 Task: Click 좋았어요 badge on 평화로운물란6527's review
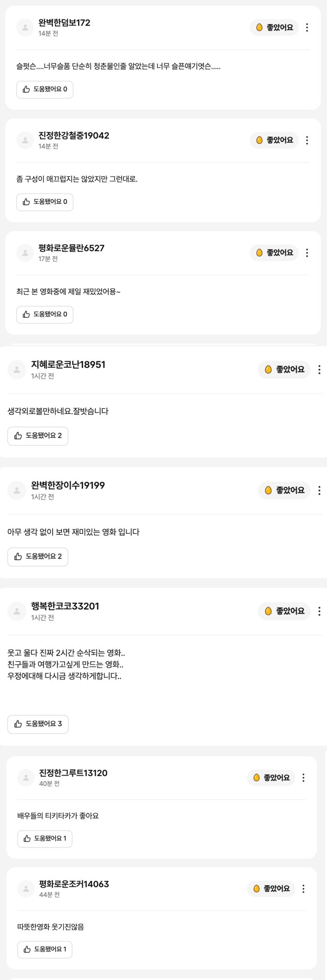(274, 252)
